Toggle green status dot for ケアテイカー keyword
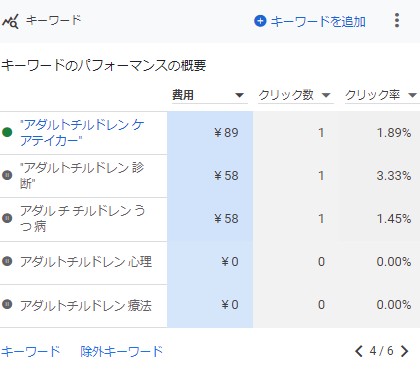Viewport: 420px width, 373px height. click(7, 132)
